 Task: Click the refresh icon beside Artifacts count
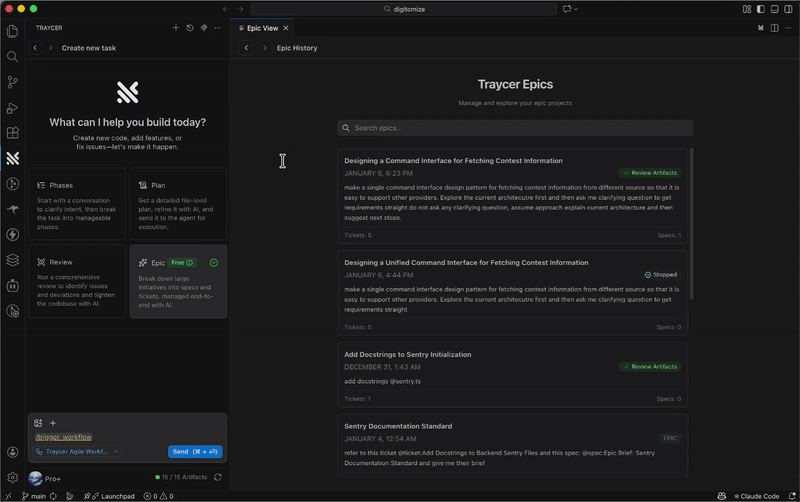click(218, 477)
